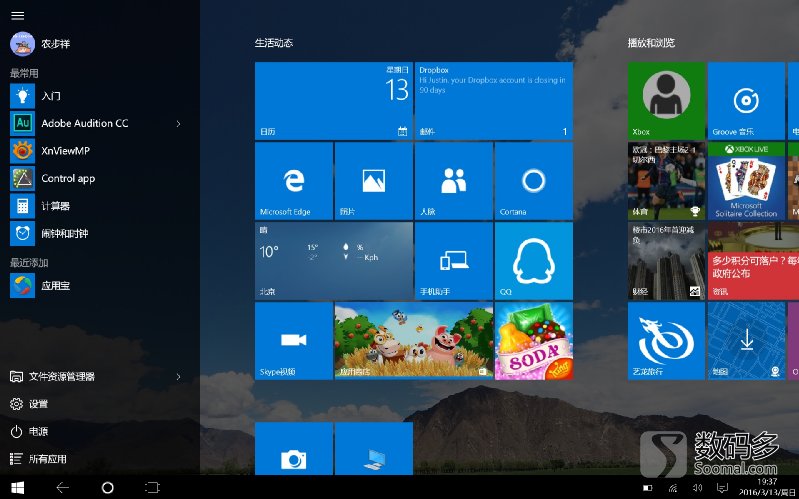Click the taskbar Task View button
799x499 pixels.
[x=152, y=487]
